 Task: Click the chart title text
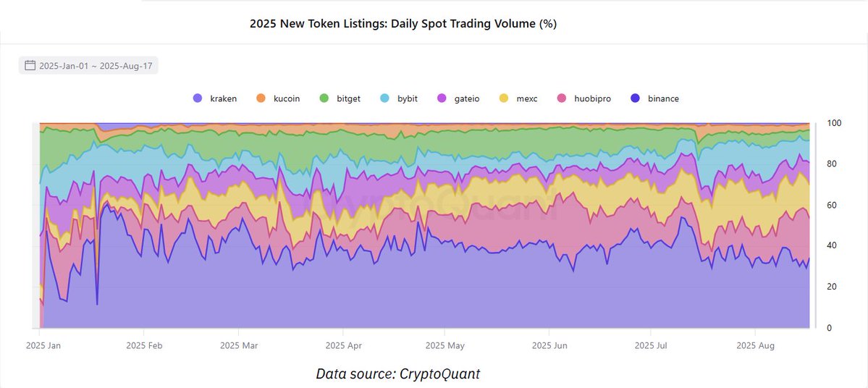tap(403, 24)
